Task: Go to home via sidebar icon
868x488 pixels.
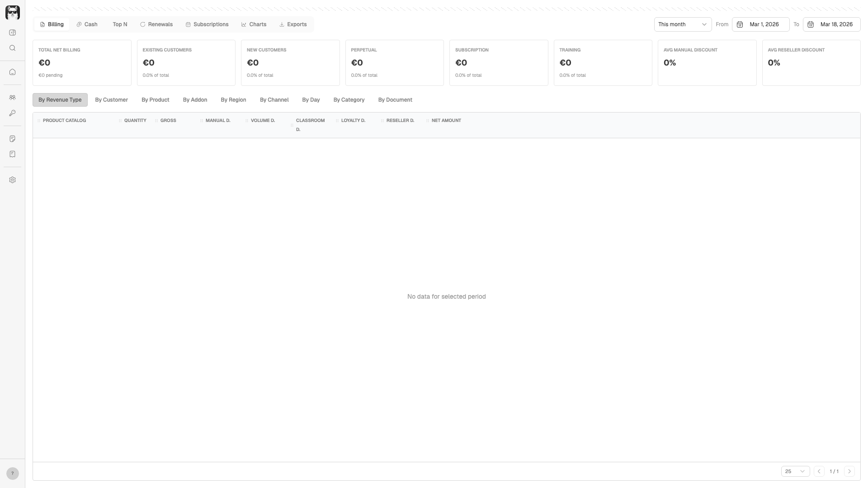Action: [12, 72]
